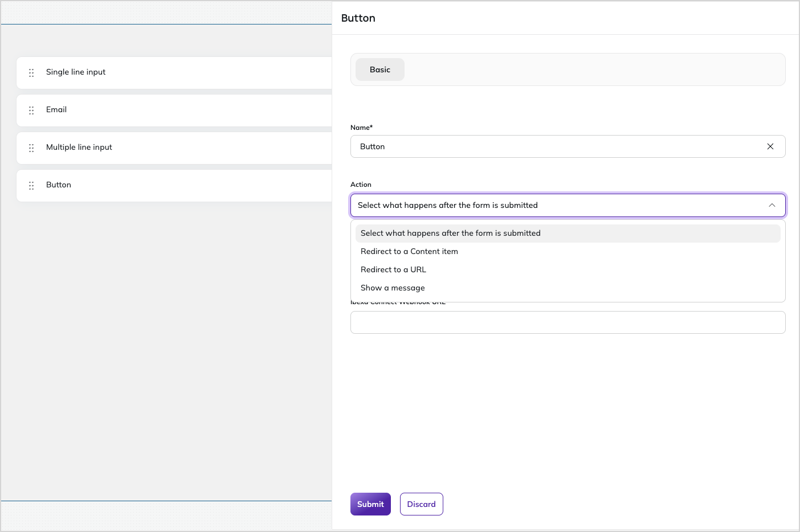
Task: Choose Redirect to a Content item
Action: point(568,252)
